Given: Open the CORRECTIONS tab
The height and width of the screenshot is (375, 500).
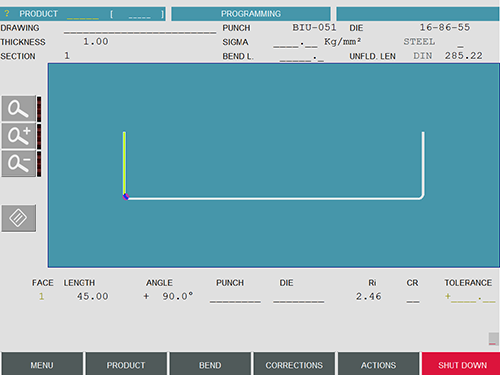Looking at the screenshot, I should click(294, 365).
